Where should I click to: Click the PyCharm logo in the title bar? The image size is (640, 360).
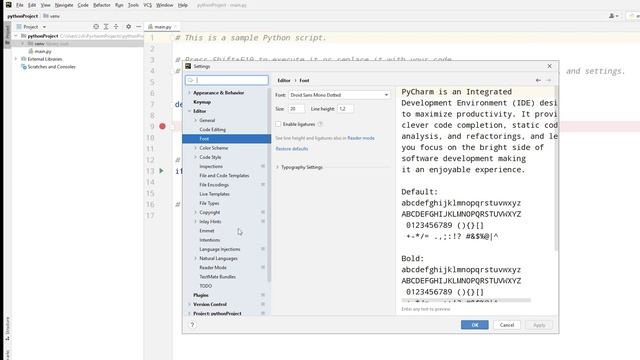[x=9, y=5]
